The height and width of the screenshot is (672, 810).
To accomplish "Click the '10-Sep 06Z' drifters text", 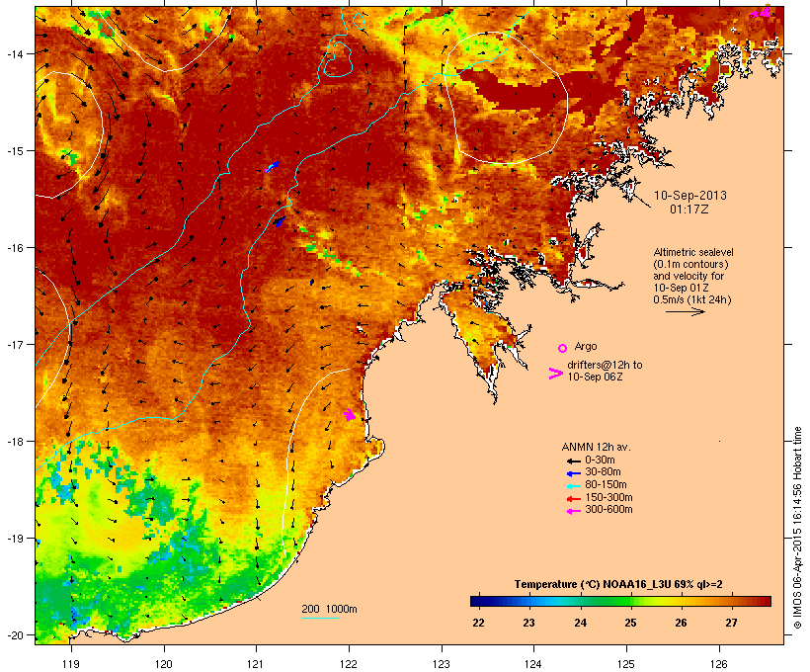I will (595, 377).
